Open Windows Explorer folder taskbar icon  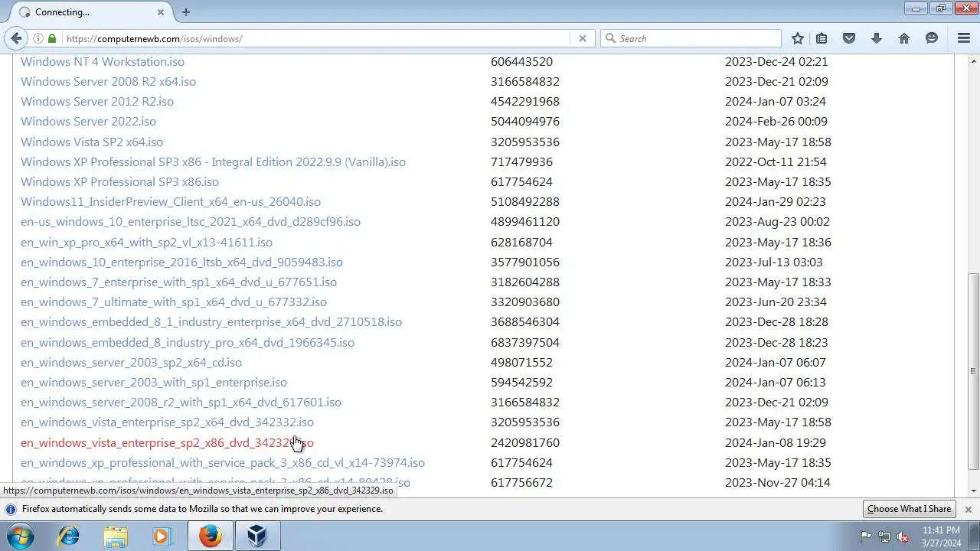(x=116, y=536)
